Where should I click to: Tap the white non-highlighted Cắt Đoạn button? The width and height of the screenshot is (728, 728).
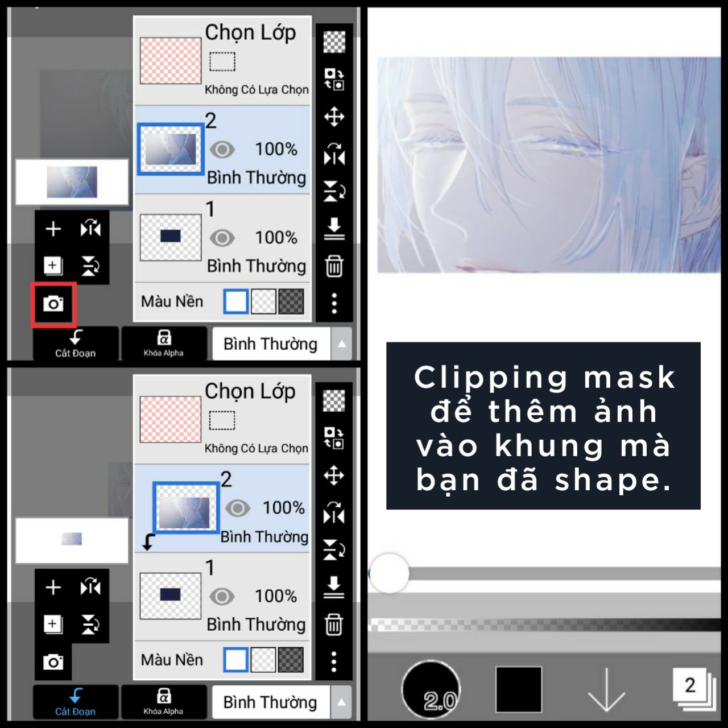(76, 344)
